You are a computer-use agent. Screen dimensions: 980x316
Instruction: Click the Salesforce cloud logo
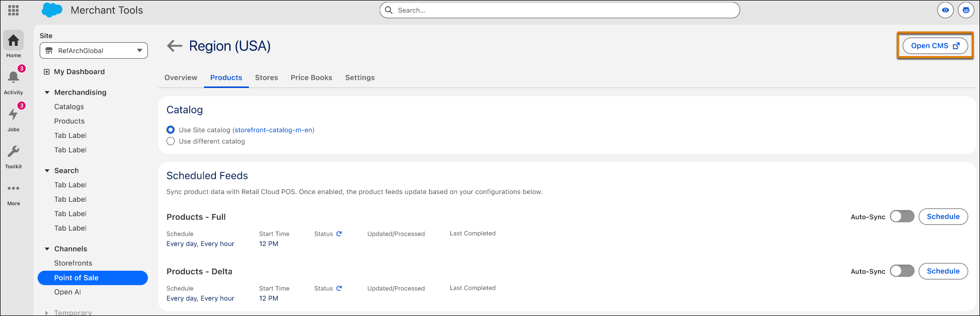click(x=52, y=10)
